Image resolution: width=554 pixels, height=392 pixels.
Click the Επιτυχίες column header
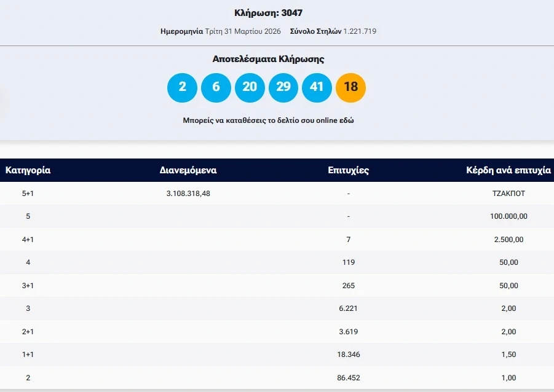pos(348,170)
